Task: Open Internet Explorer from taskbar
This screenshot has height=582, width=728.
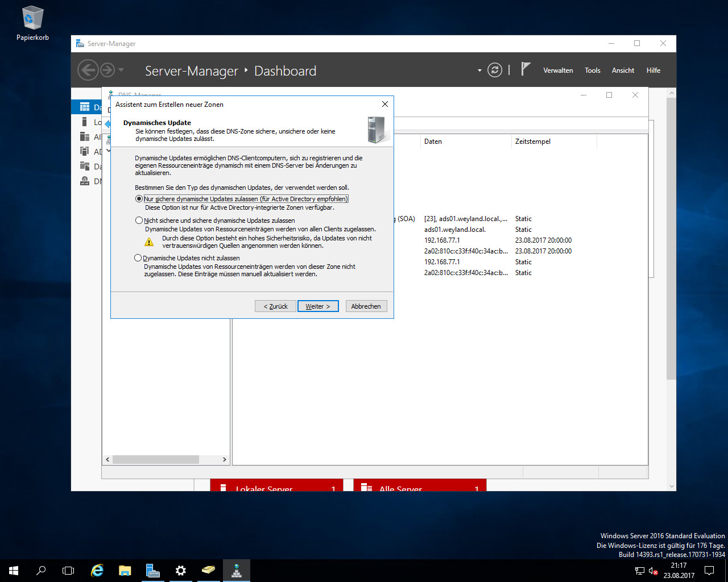Action: click(x=97, y=571)
